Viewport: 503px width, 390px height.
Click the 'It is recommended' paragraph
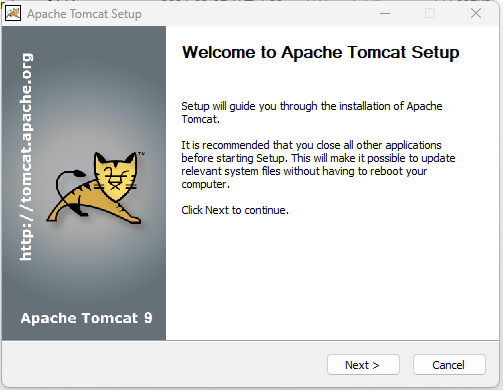coord(318,164)
